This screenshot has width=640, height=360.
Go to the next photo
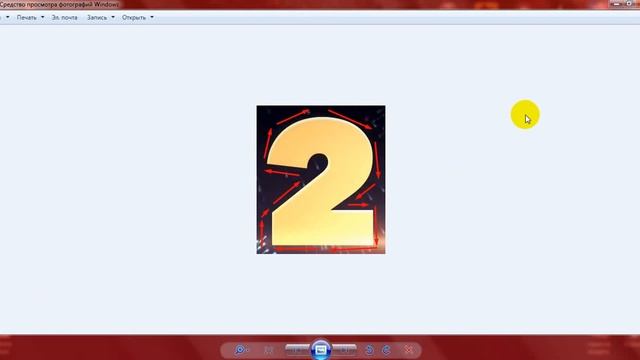[x=344, y=349]
